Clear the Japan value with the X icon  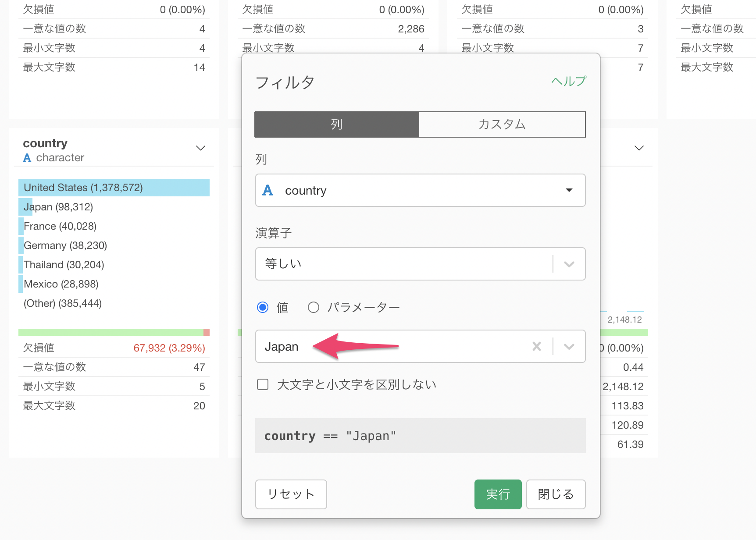536,347
